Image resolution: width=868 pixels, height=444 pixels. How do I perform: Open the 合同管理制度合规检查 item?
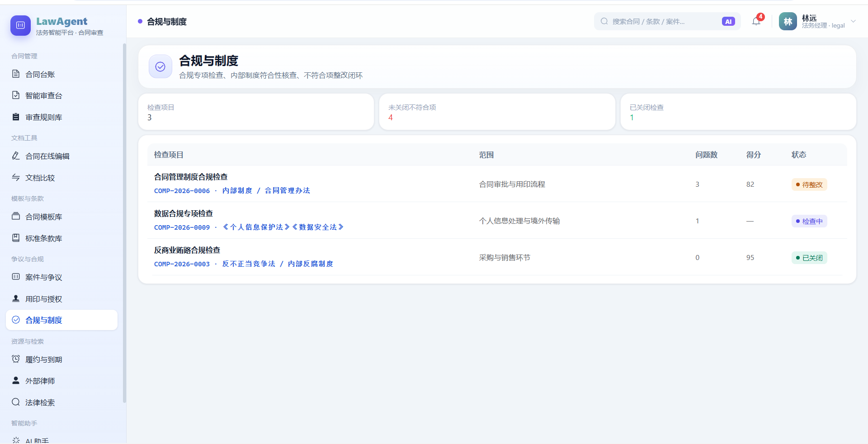pyautogui.click(x=191, y=177)
